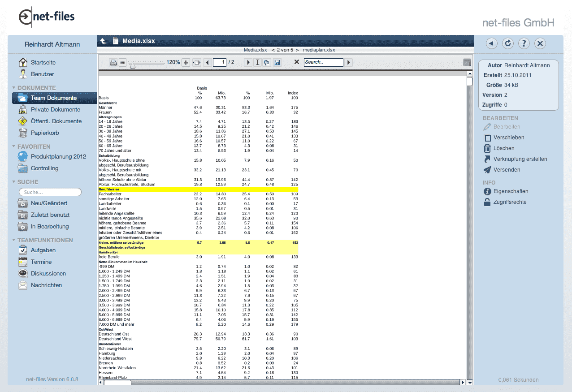The width and height of the screenshot is (572, 392).
Task: Open help with the question mark icon
Action: 524,43
